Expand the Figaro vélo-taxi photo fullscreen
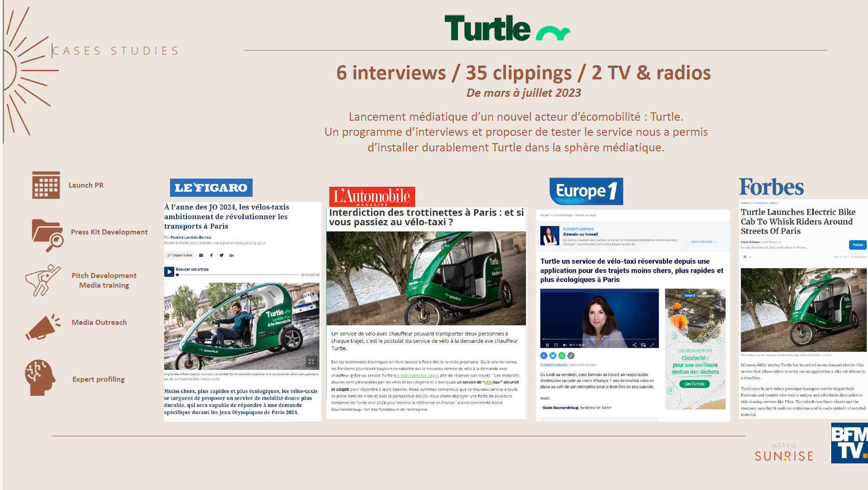Image resolution: width=868 pixels, height=490 pixels. tap(311, 362)
